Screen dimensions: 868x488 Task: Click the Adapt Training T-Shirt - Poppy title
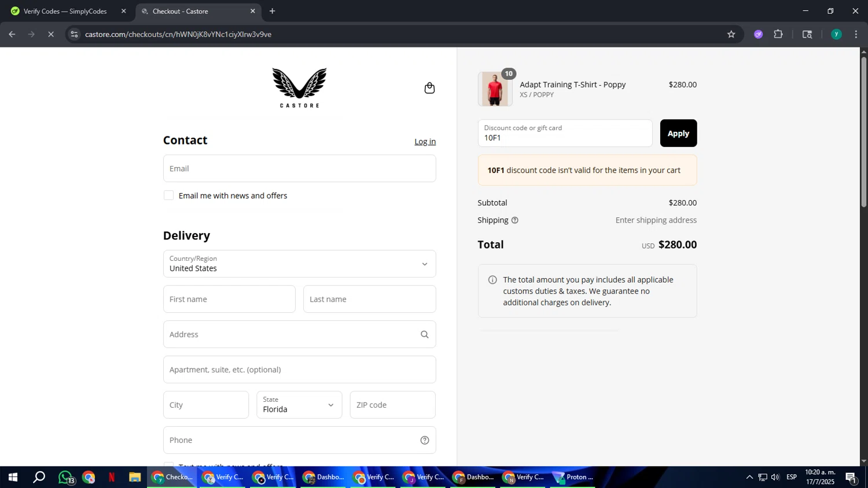pyautogui.click(x=572, y=84)
